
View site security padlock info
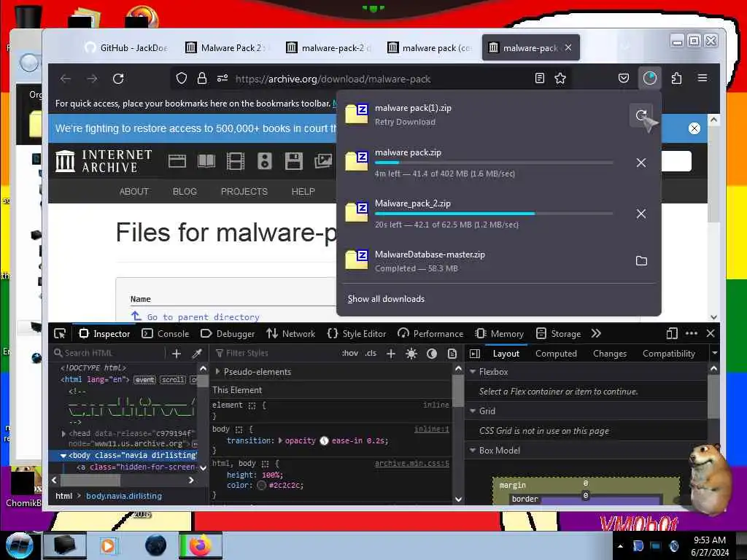click(x=202, y=79)
